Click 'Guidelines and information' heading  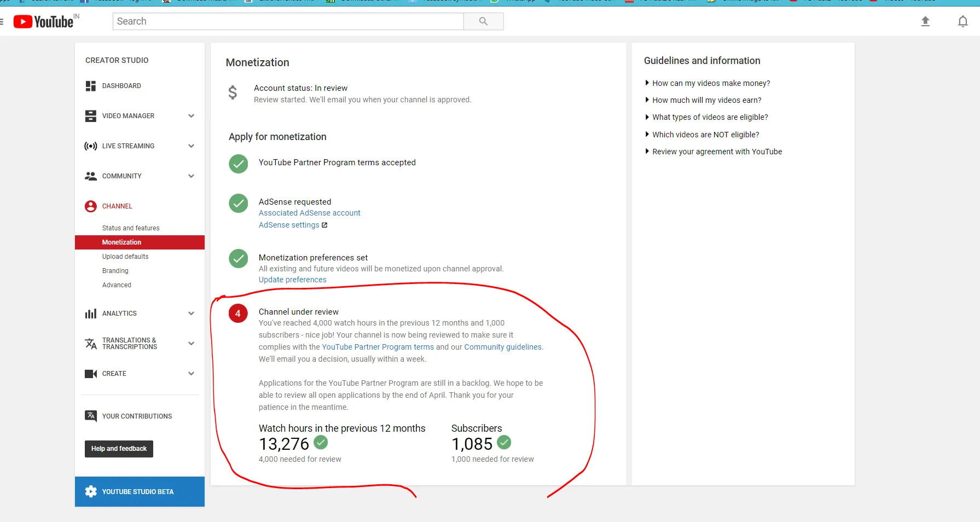[x=702, y=61]
